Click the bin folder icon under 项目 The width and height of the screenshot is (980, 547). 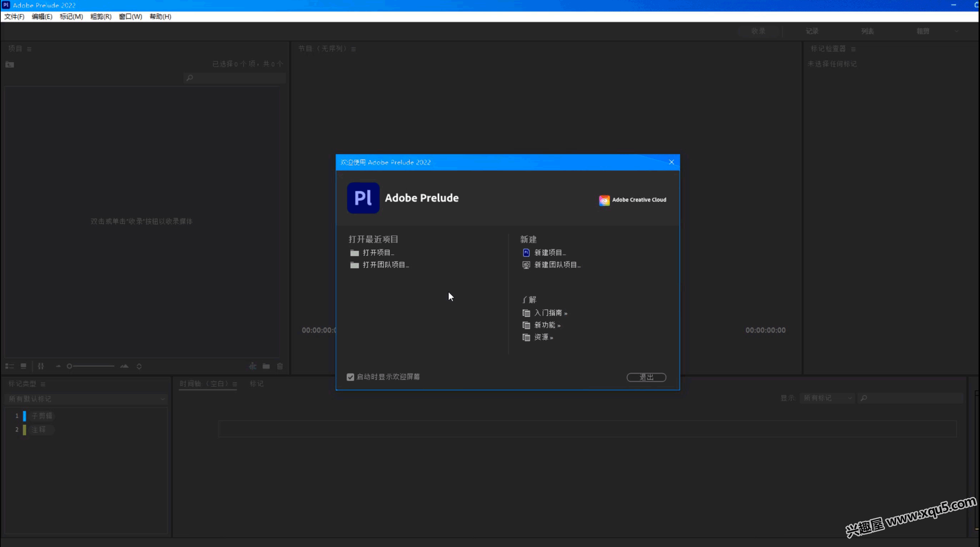[10, 64]
